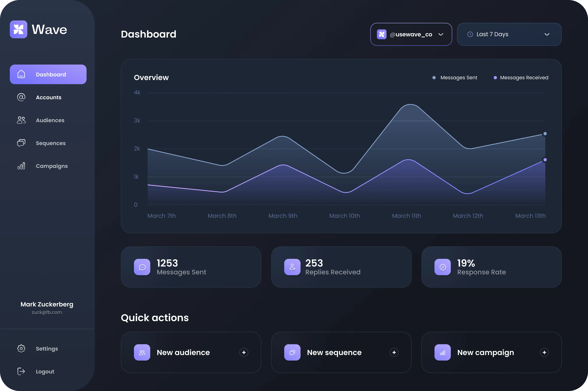Click the Logout icon
This screenshot has height=391, width=588.
[21, 371]
